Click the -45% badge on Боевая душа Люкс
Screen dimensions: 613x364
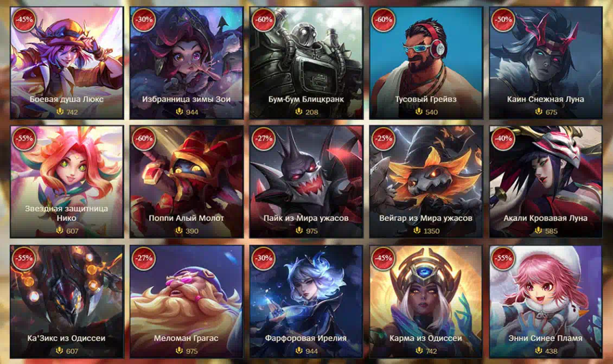coord(24,20)
